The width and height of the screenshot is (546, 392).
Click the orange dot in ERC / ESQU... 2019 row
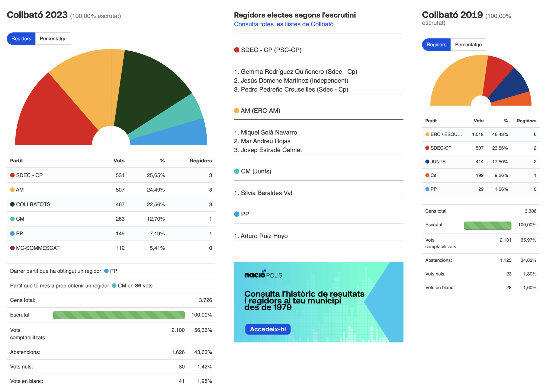427,134
